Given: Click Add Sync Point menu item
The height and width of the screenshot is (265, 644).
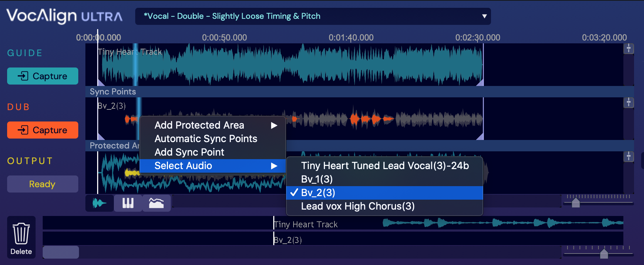Looking at the screenshot, I should (x=189, y=152).
